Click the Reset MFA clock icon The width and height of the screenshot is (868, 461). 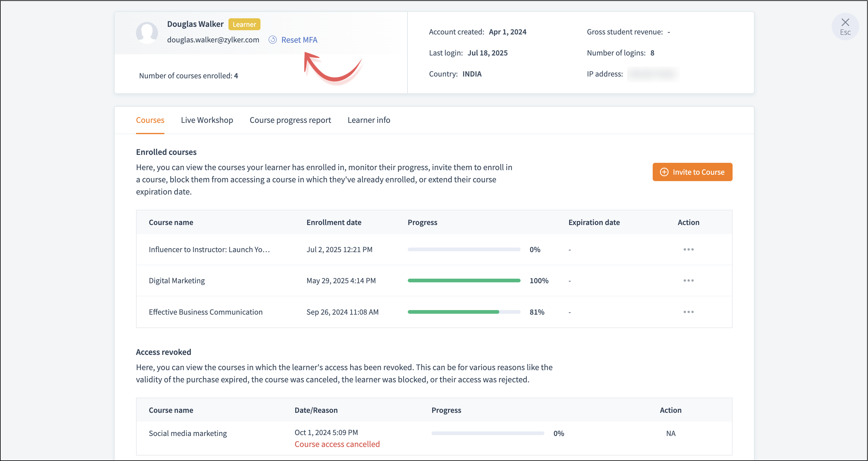pos(273,40)
